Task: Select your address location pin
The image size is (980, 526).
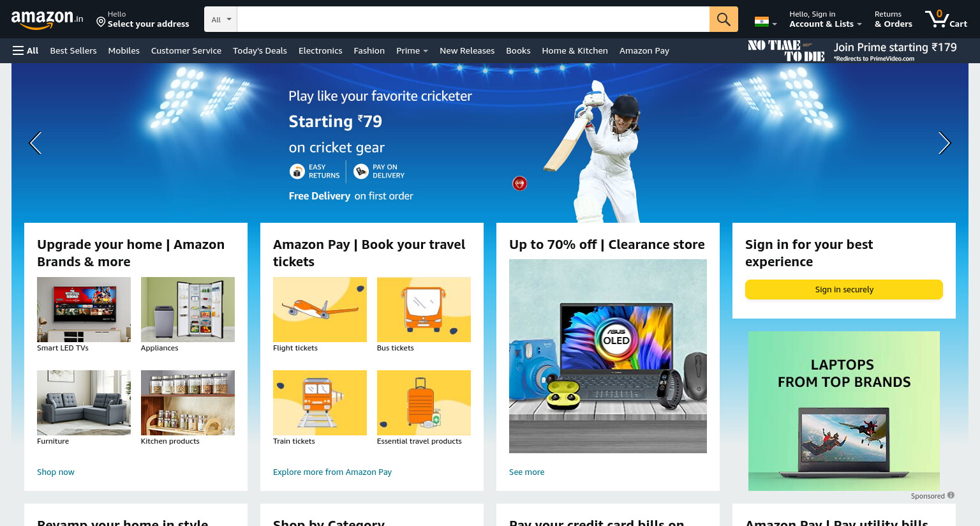Action: coord(101,22)
